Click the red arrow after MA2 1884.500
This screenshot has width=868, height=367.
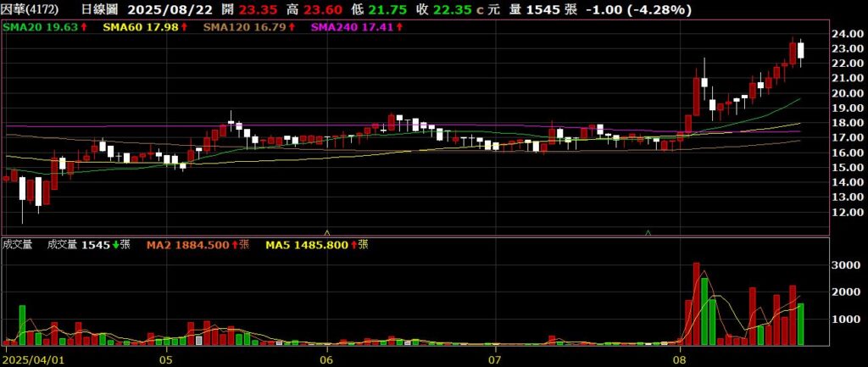coord(235,245)
